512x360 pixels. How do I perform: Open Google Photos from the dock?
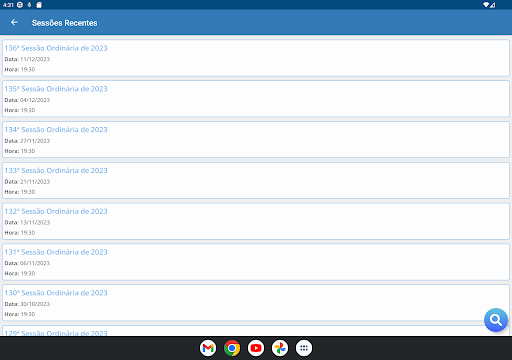(280, 348)
